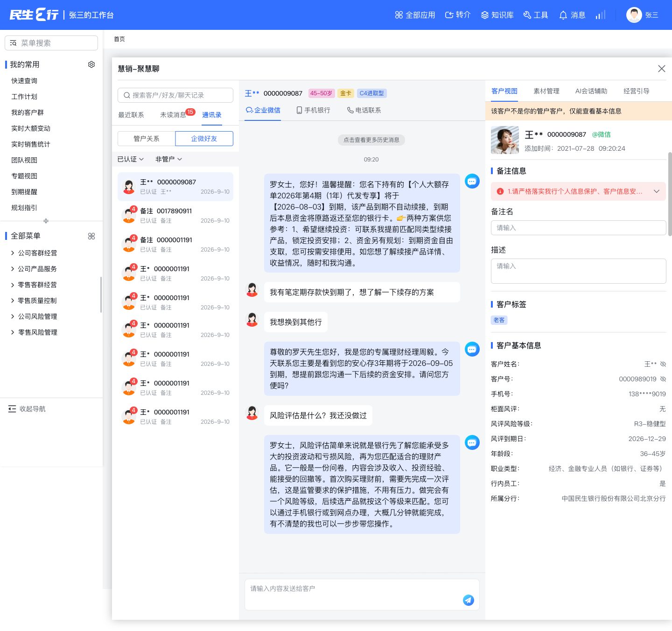Click red warning icon in 备注信息 notice
The image size is (672, 631).
[x=500, y=191]
